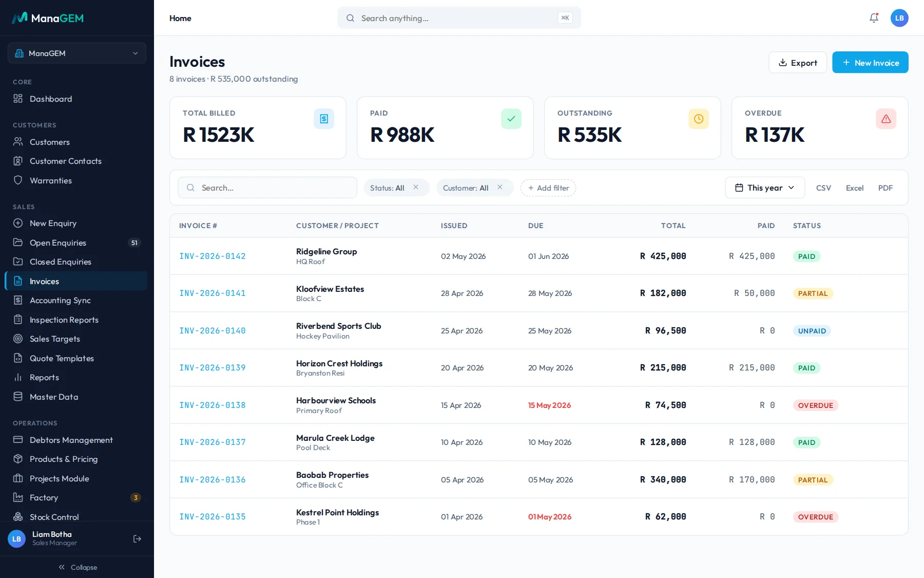Click the invoice table search field
The width and height of the screenshot is (924, 578).
tap(267, 188)
